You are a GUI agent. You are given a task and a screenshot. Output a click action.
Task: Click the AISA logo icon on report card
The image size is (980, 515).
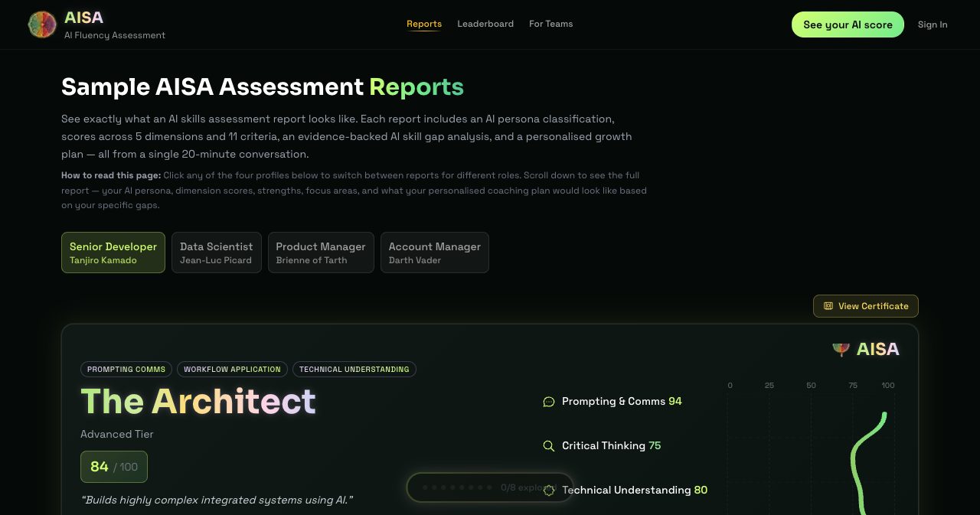click(x=841, y=350)
